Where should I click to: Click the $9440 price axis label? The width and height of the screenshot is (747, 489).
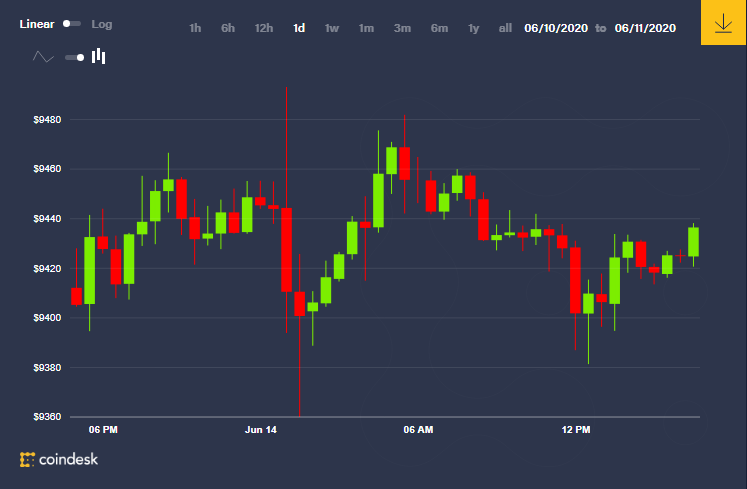pos(47,219)
